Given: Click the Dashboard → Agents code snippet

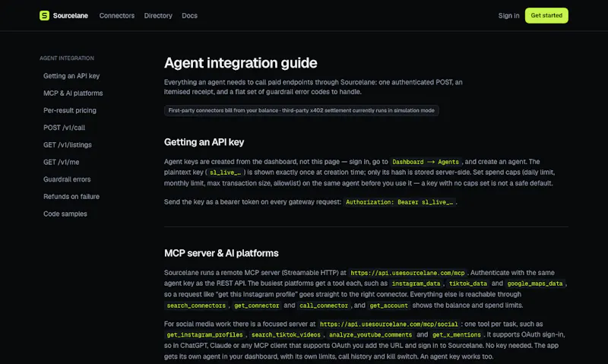Looking at the screenshot, I should 426,162.
